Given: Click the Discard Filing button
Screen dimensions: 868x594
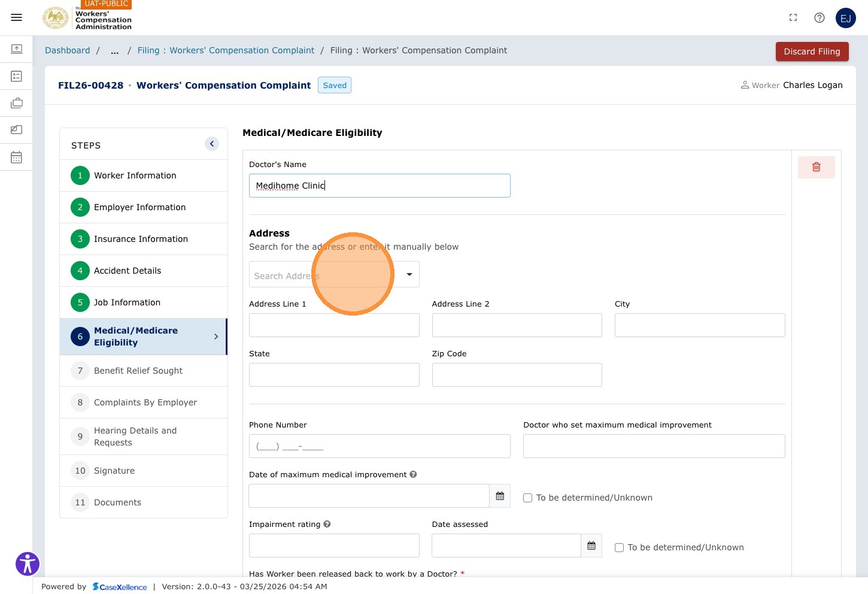Looking at the screenshot, I should click(x=812, y=51).
